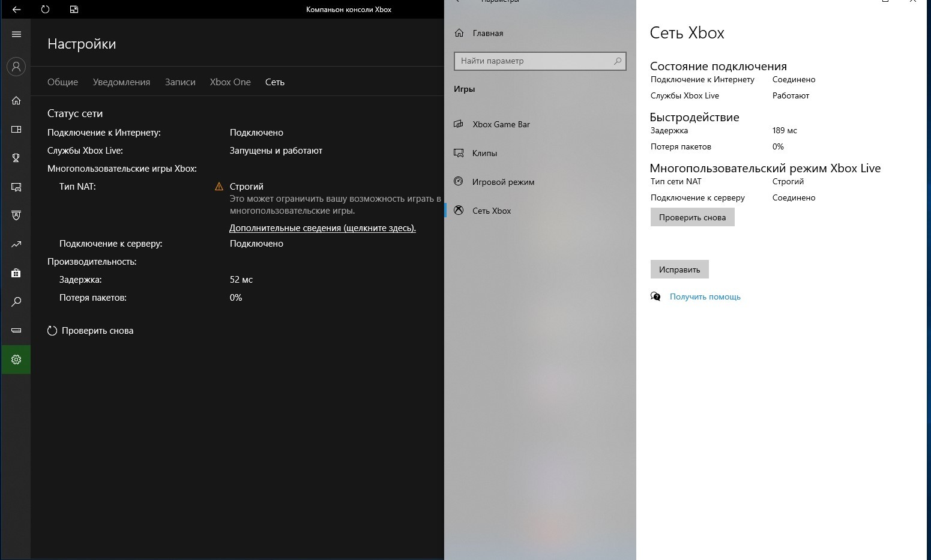The image size is (931, 560).
Task: Click the Xbox Network icon in Settings sidebar
Action: click(x=459, y=211)
